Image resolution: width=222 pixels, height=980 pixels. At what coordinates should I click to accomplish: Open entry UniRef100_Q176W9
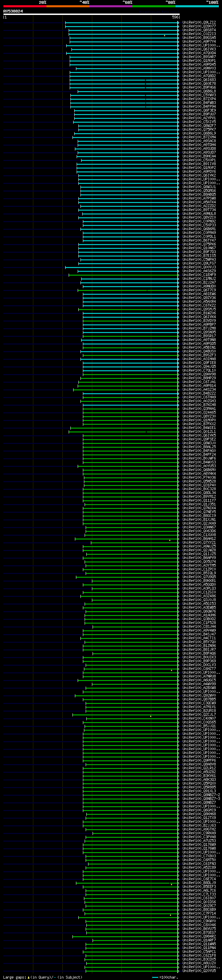(199, 844)
